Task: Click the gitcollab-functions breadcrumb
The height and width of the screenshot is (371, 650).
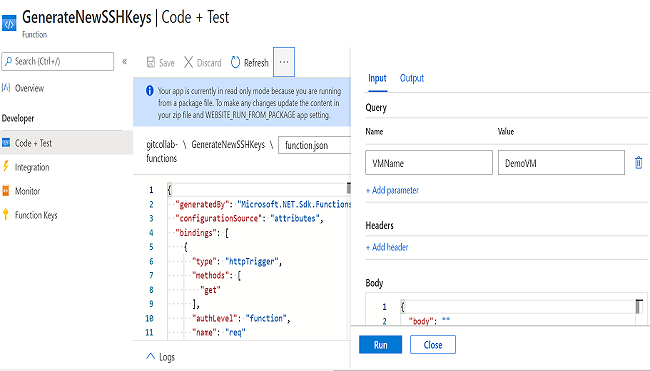Action: point(162,151)
